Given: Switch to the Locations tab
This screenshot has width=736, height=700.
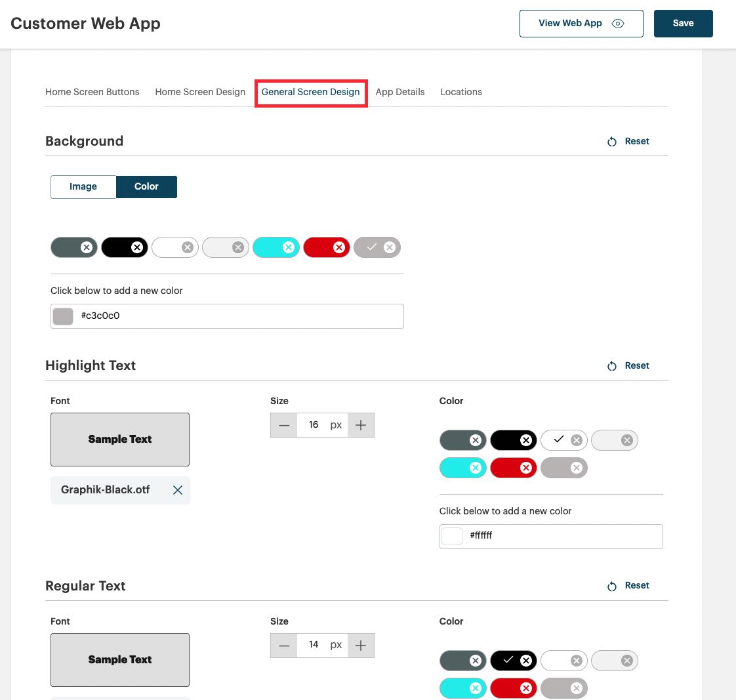Looking at the screenshot, I should coord(461,92).
